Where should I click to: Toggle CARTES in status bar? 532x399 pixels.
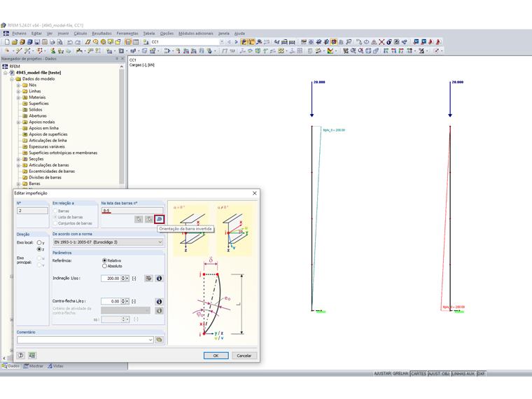coord(419,374)
